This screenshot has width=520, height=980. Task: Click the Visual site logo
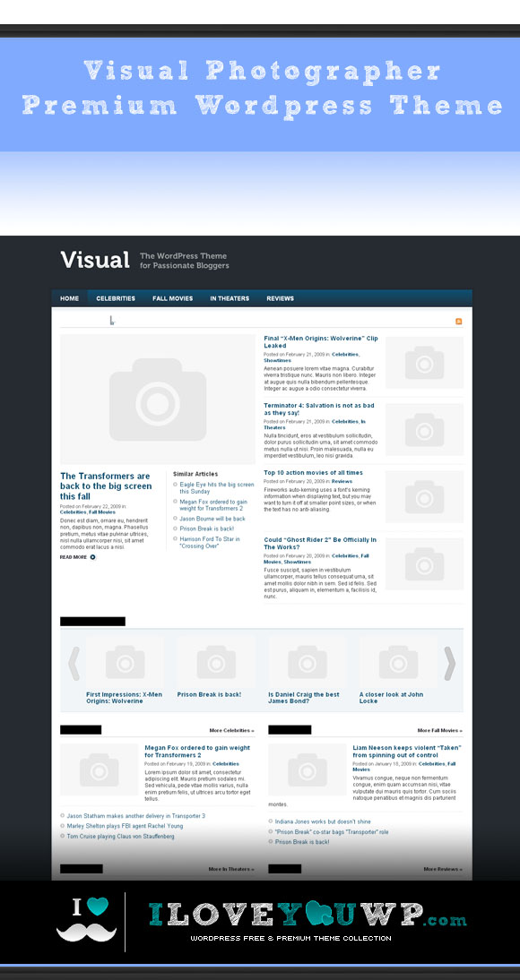tap(95, 260)
